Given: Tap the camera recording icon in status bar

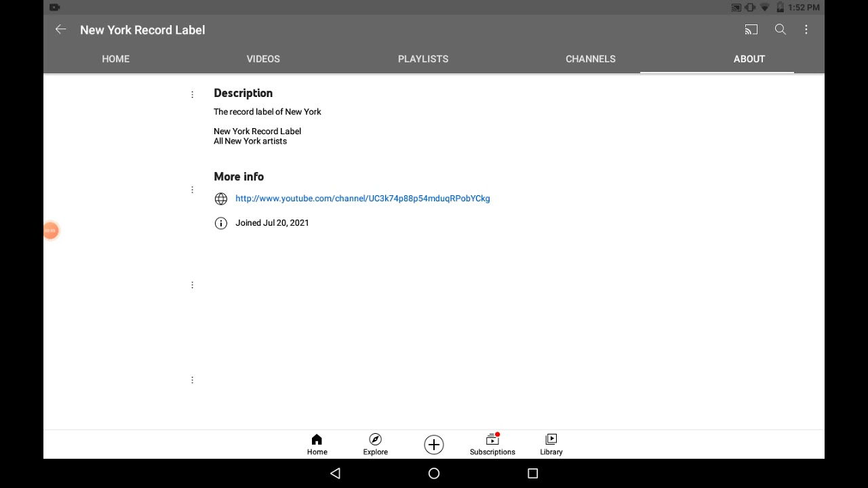Looking at the screenshot, I should (55, 7).
